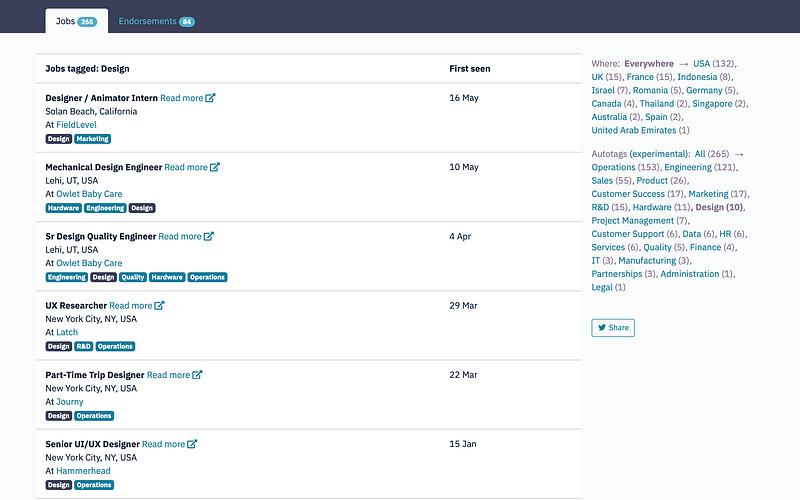
Task: Open external link icon for UX Researcher
Action: [x=159, y=305]
